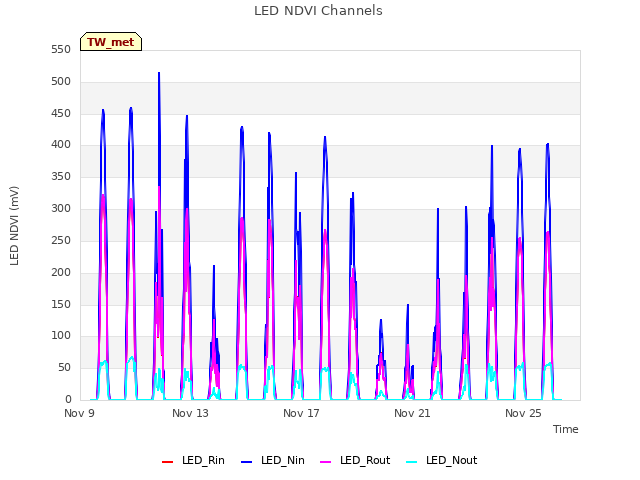Click the cyan LED_Nout legend color marker
This screenshot has height=480, width=640.
pyautogui.click(x=412, y=462)
